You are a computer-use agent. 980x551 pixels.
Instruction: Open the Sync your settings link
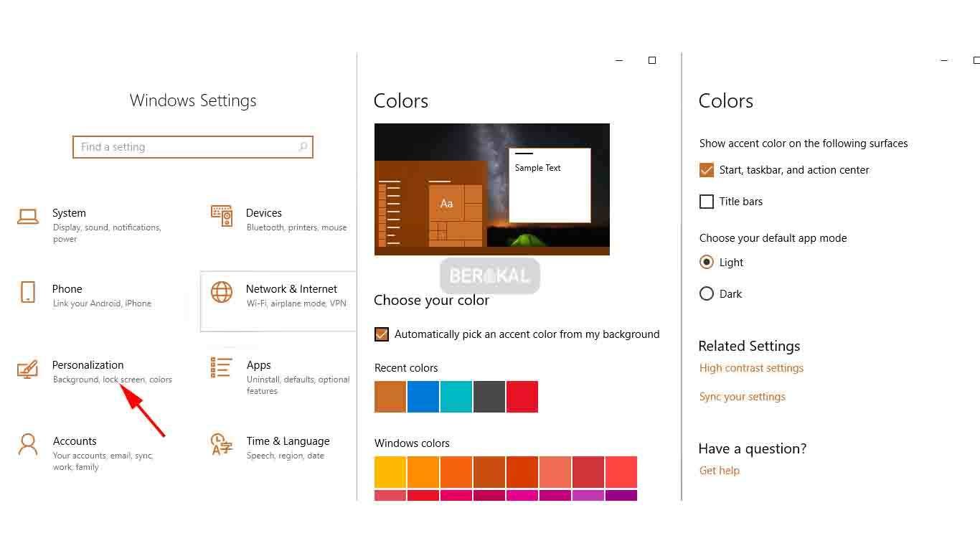(x=743, y=397)
